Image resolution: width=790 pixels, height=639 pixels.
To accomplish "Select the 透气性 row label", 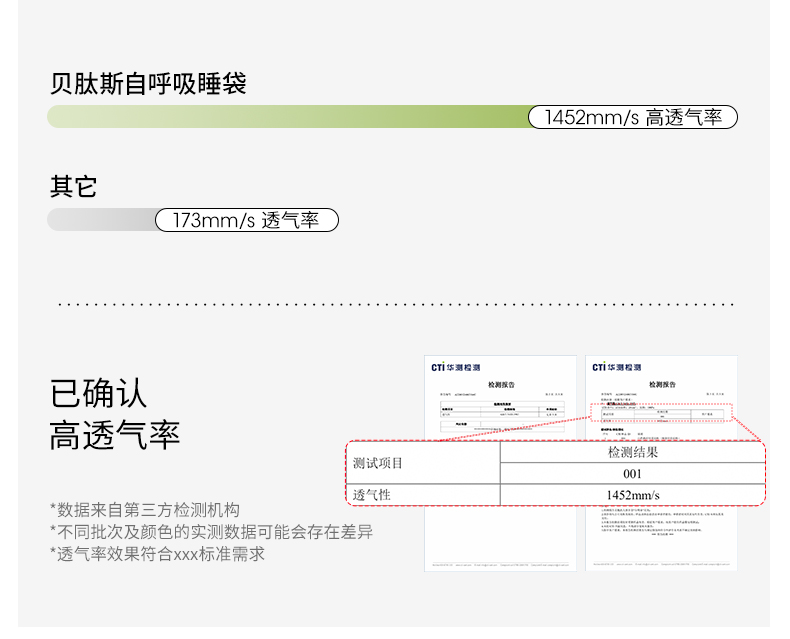I will (372, 496).
